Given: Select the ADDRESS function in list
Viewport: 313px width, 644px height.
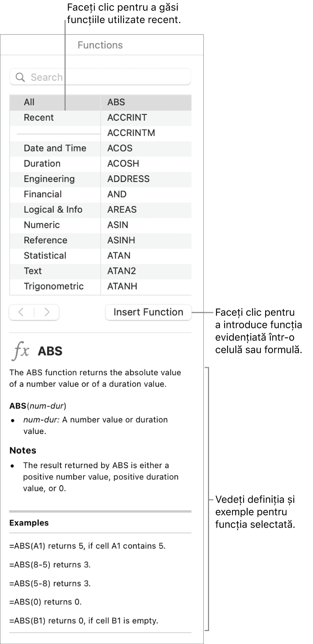Looking at the screenshot, I should coord(128,179).
